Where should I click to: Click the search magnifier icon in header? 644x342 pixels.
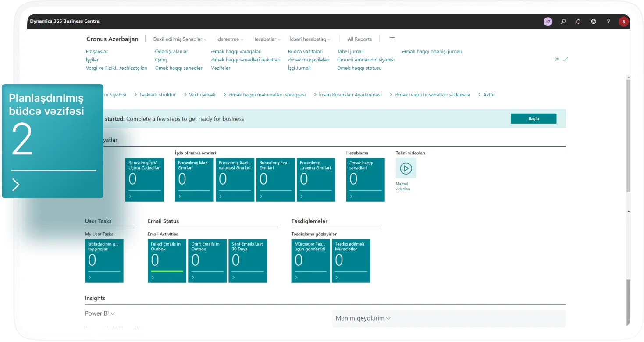pos(563,21)
